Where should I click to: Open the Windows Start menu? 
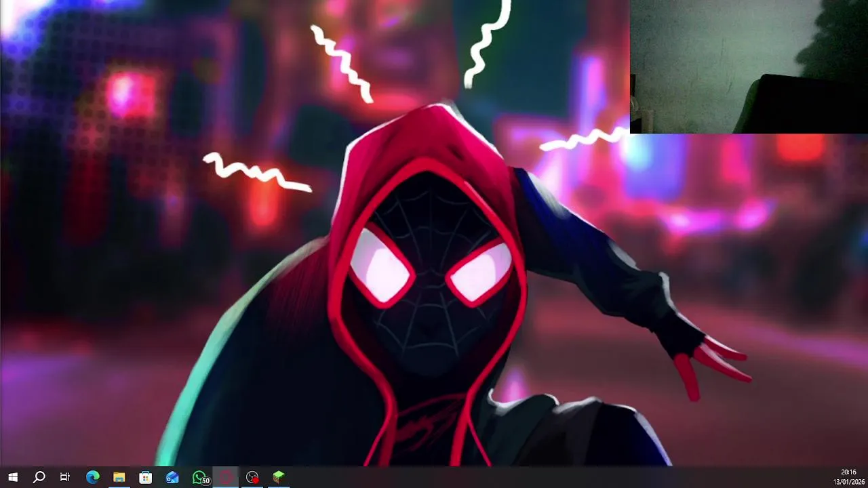tap(12, 477)
